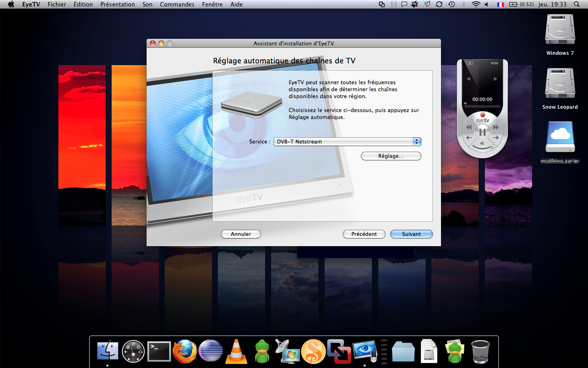Click the French flag input menu
Viewport: 588px width, 368px height.
tap(500, 4)
